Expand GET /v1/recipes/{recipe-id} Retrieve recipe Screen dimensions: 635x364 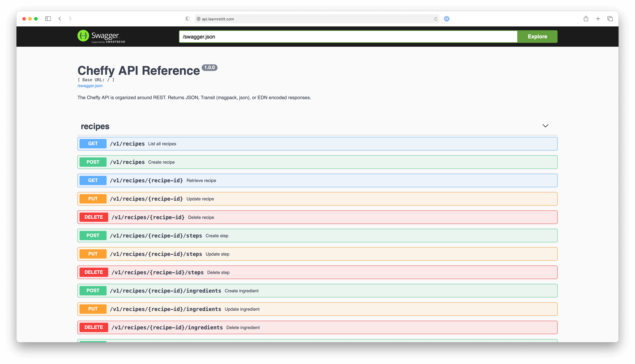pos(317,181)
